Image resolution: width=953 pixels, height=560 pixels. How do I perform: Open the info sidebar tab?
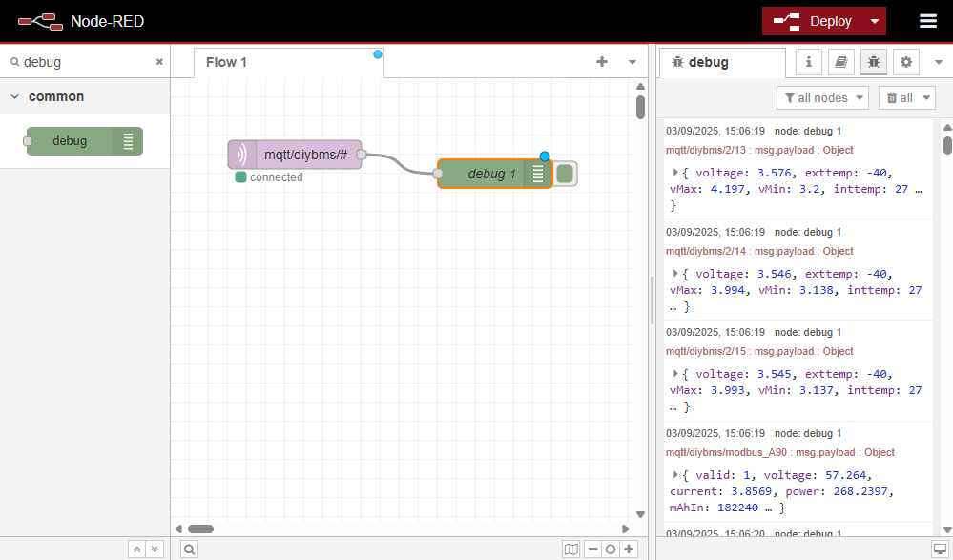click(x=809, y=62)
